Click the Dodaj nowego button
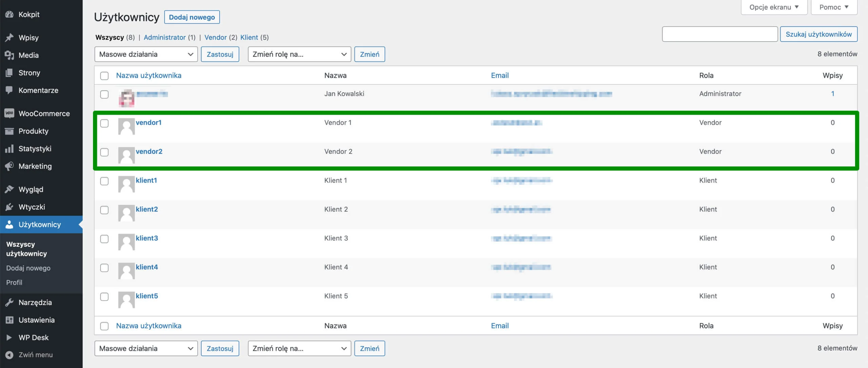The height and width of the screenshot is (368, 868). pos(192,17)
